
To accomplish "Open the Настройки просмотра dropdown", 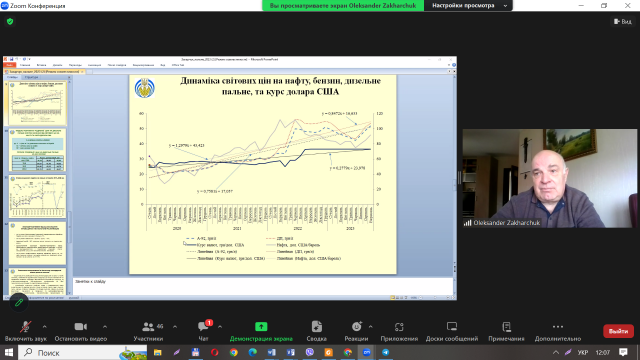I will coord(469,6).
